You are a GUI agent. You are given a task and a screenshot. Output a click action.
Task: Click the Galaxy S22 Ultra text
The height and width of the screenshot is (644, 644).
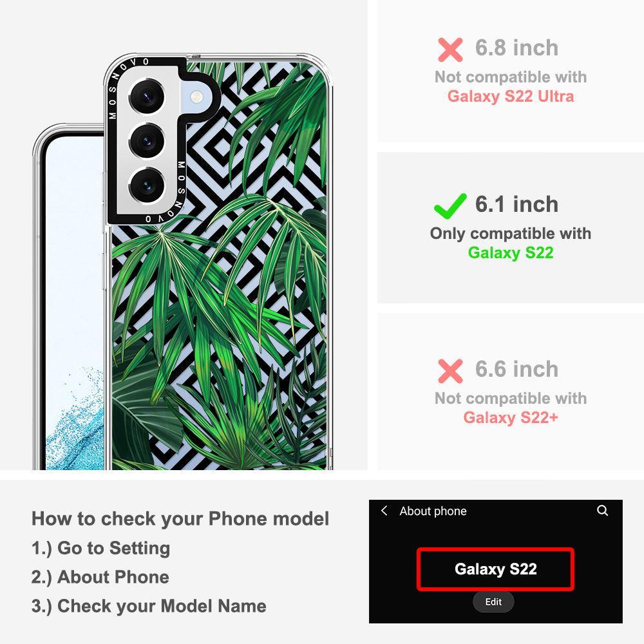point(511,97)
